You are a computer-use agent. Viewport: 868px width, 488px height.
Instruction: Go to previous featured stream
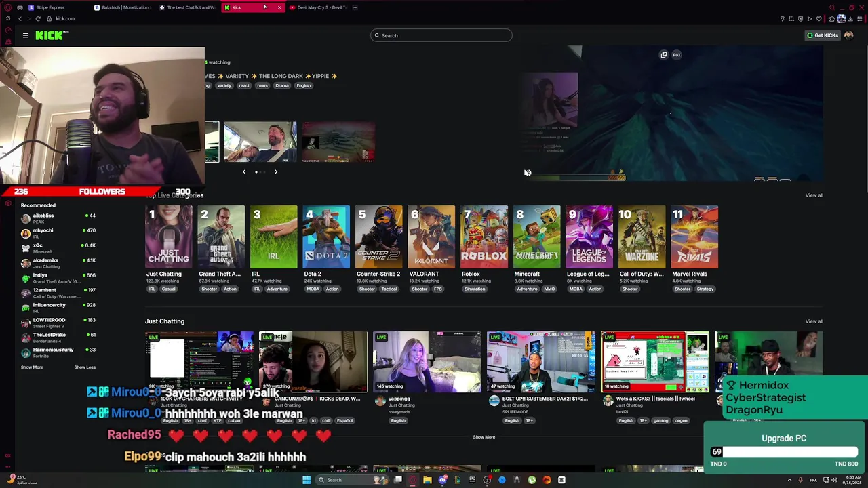tap(244, 172)
